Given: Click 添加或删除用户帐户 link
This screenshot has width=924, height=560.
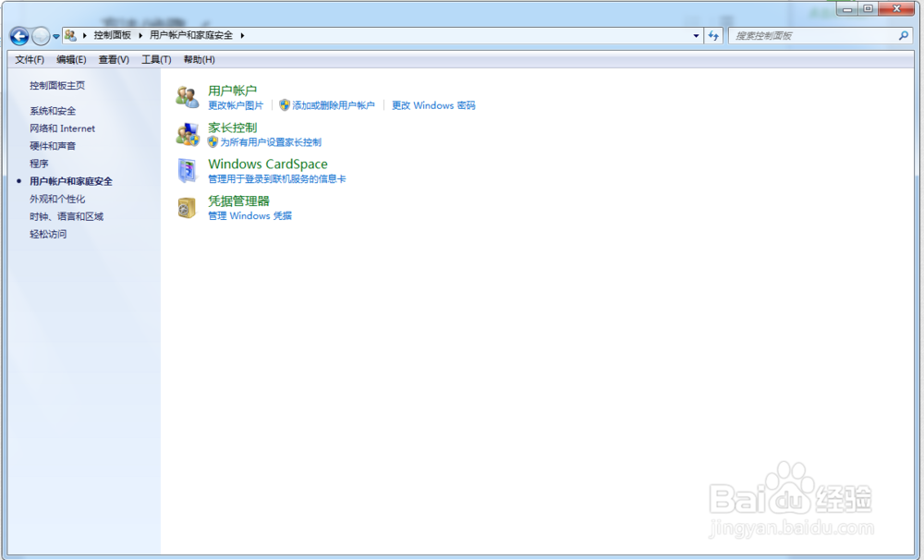Looking at the screenshot, I should tap(334, 105).
